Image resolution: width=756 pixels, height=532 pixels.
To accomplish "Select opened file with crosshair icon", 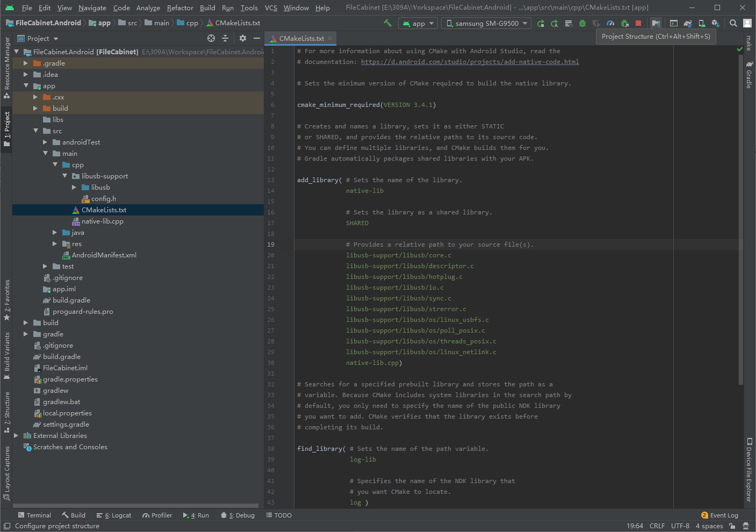I will click(x=210, y=38).
